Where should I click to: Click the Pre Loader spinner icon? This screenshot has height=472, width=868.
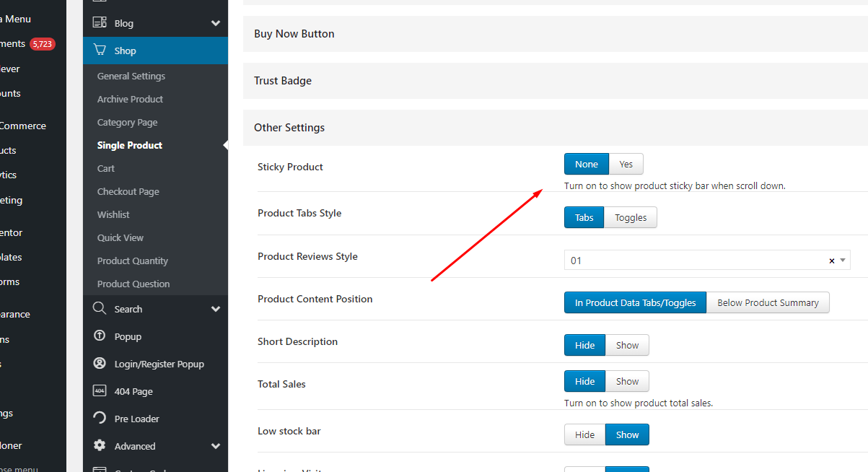100,419
